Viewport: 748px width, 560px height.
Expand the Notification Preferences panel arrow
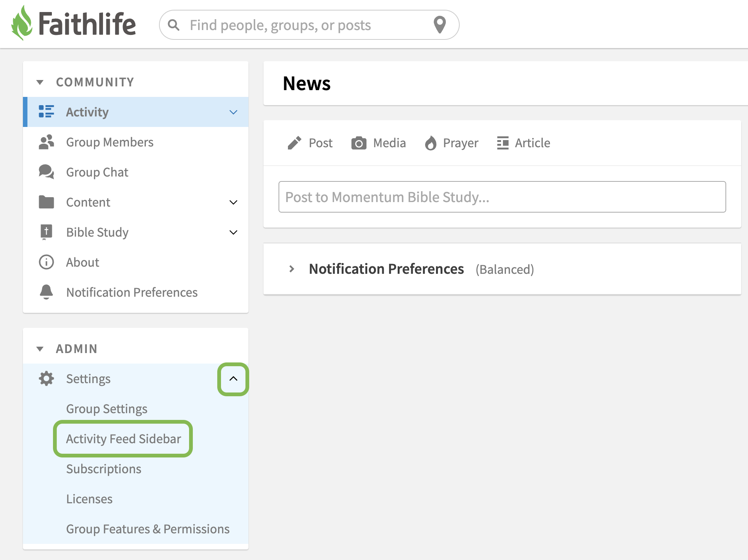pos(292,269)
